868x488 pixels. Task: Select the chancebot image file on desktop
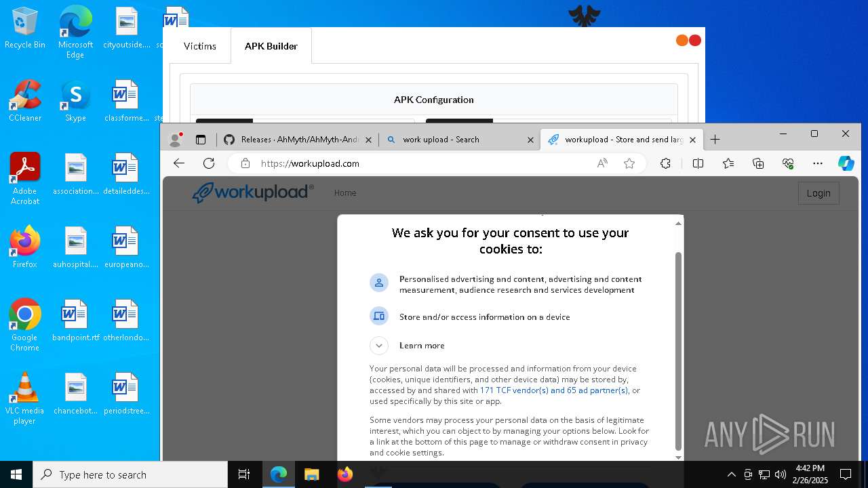coord(75,394)
